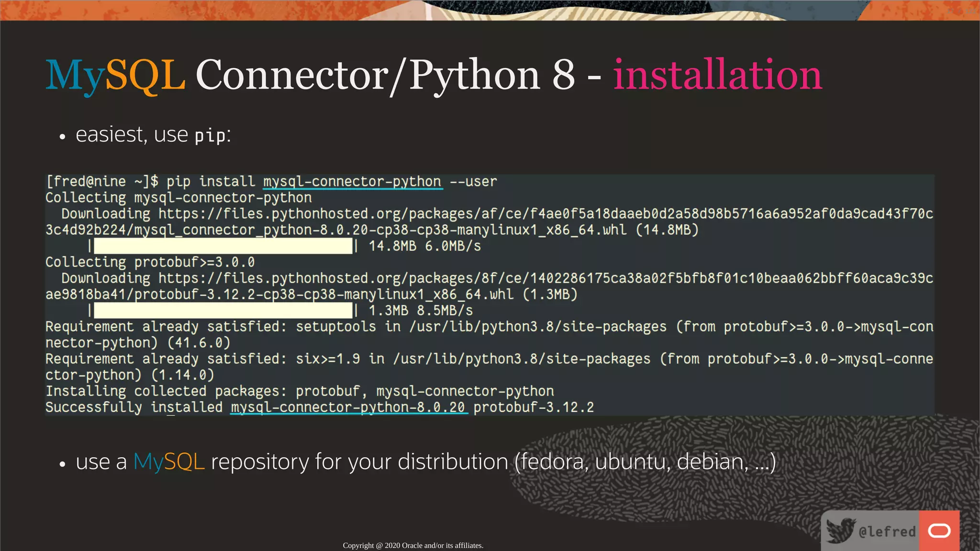Click the '(fedora, ubuntu, debian, ...)' text

(x=645, y=462)
